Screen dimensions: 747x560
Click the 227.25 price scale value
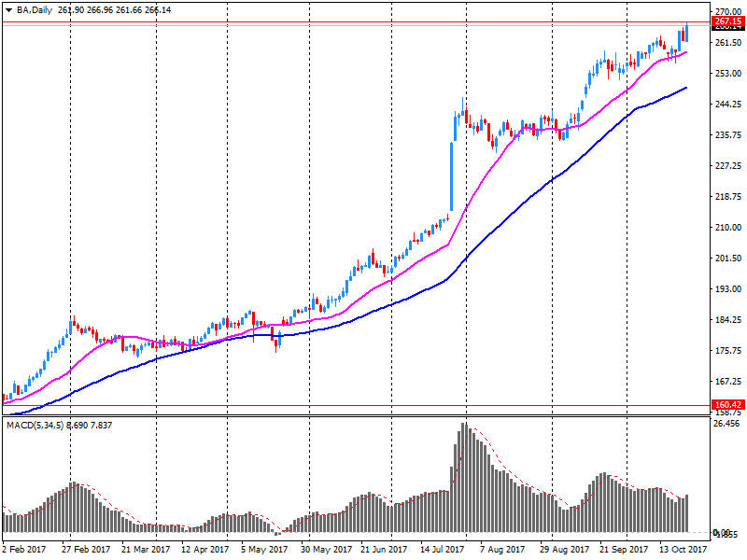click(x=728, y=166)
